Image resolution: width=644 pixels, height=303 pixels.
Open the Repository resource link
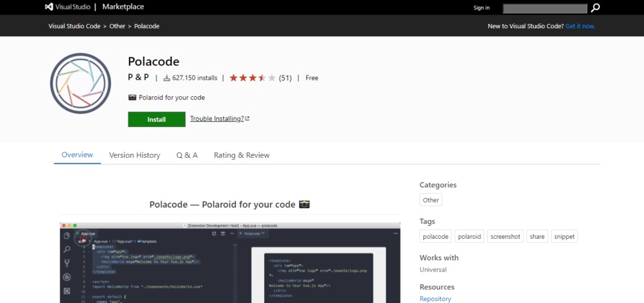click(x=435, y=299)
